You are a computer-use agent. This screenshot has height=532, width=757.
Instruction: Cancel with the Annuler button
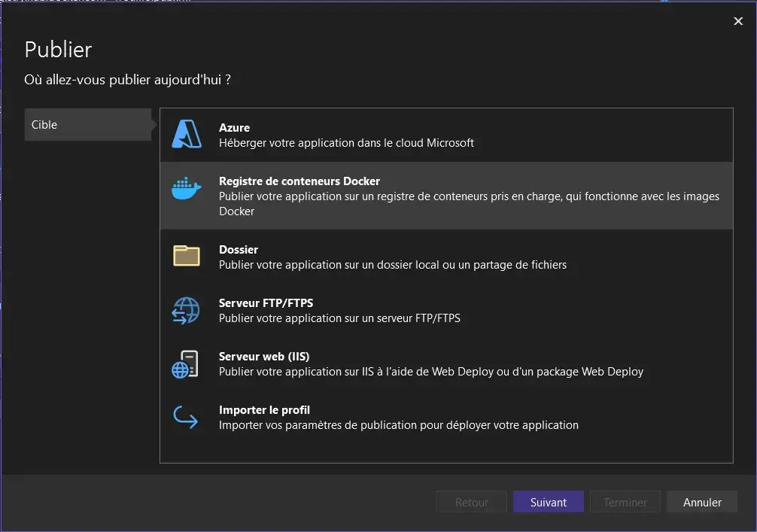(702, 503)
